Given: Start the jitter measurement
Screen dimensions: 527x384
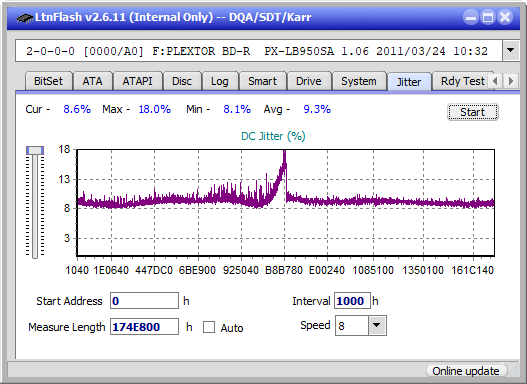Looking at the screenshot, I should [473, 112].
